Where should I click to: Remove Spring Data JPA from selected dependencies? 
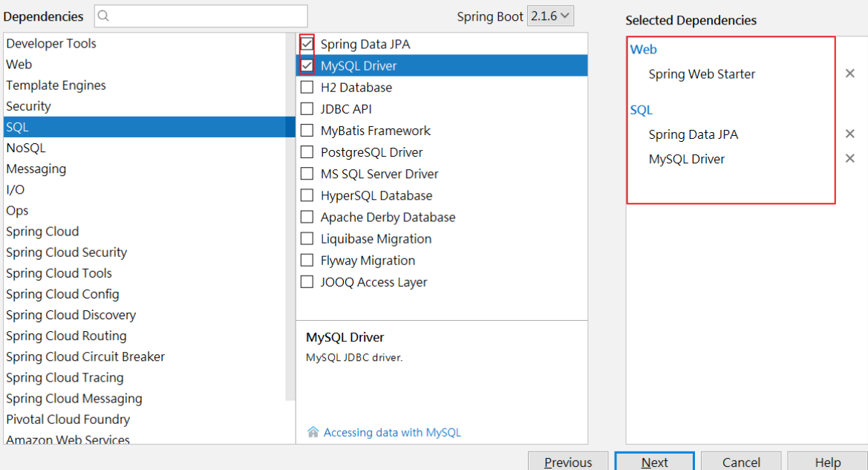[x=849, y=134]
